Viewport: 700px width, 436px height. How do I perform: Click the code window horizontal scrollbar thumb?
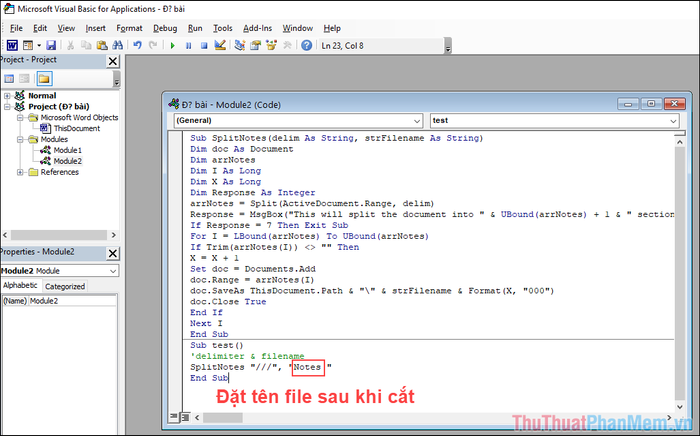click(223, 418)
